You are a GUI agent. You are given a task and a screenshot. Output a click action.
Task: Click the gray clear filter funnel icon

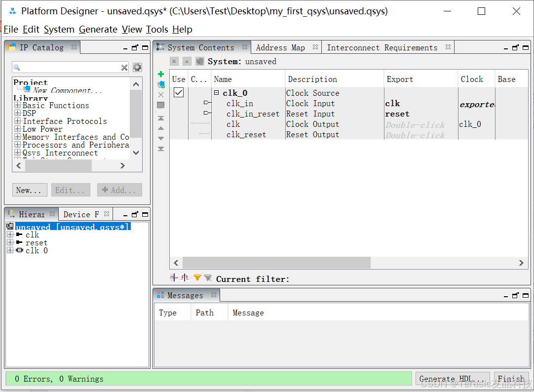[x=208, y=277]
